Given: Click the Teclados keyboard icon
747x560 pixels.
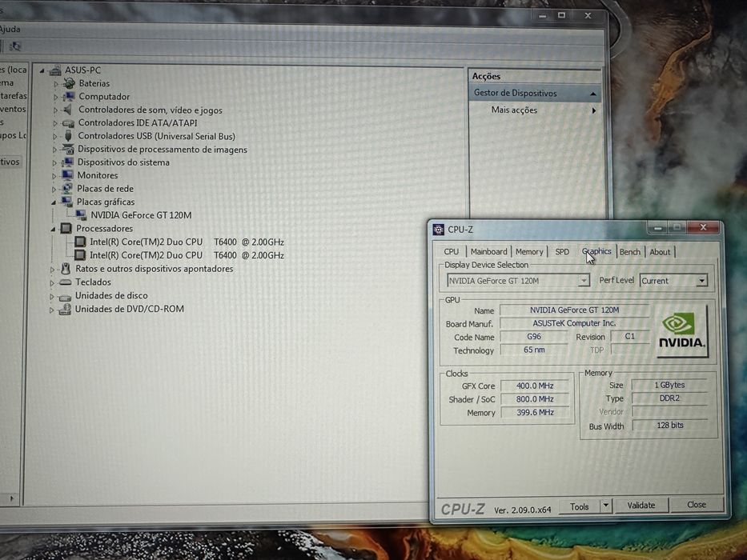Looking at the screenshot, I should pos(66,282).
